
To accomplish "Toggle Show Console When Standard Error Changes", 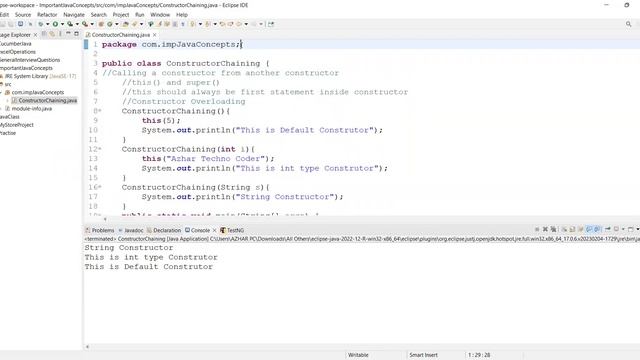I will [597, 229].
